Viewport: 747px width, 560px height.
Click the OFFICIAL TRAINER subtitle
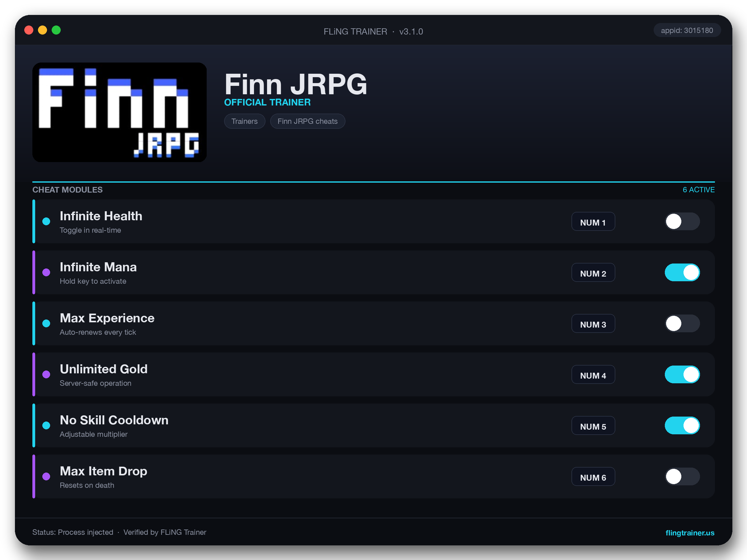[x=267, y=102]
